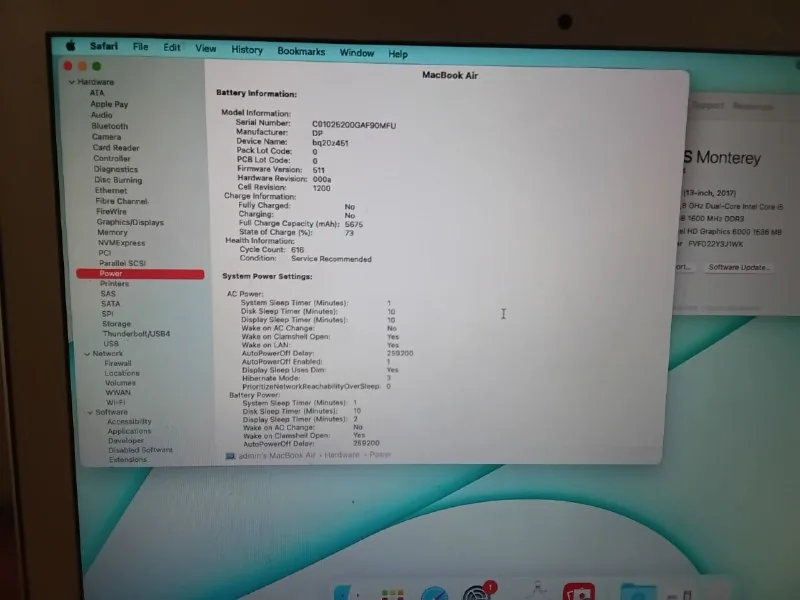The image size is (800, 600).
Task: Open the History menu
Action: pyautogui.click(x=247, y=49)
